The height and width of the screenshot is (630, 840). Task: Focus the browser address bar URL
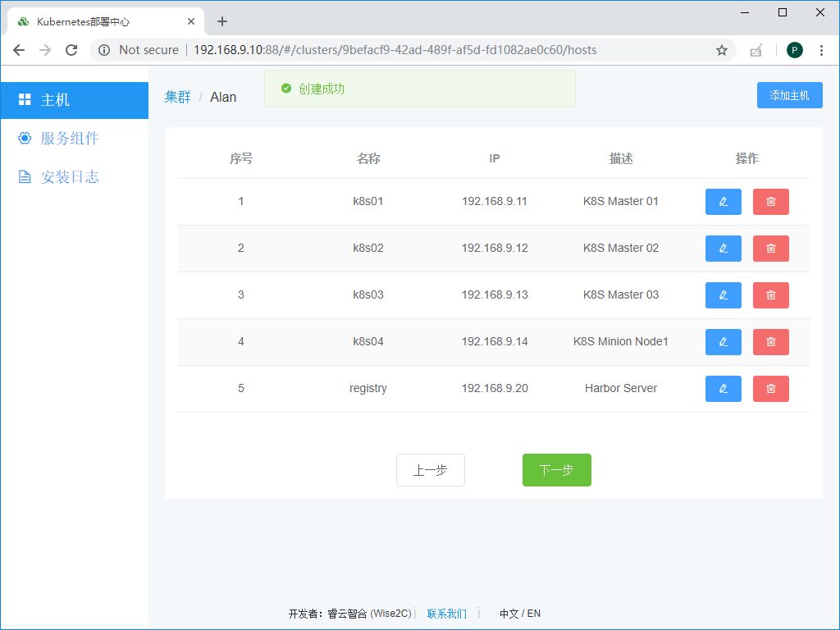coord(395,50)
